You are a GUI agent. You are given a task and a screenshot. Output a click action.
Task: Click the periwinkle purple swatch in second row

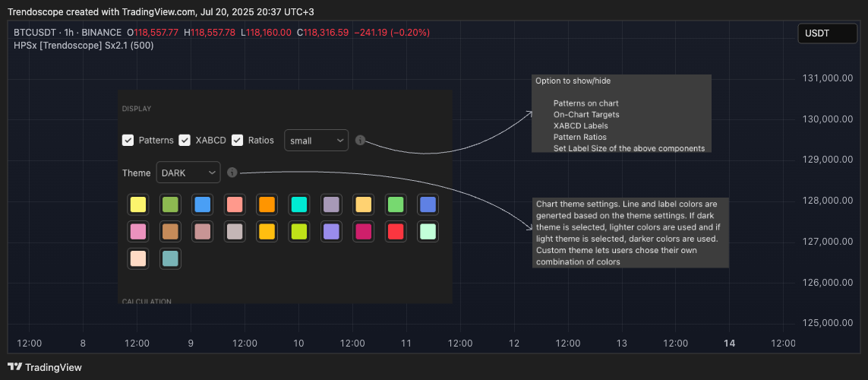click(331, 232)
